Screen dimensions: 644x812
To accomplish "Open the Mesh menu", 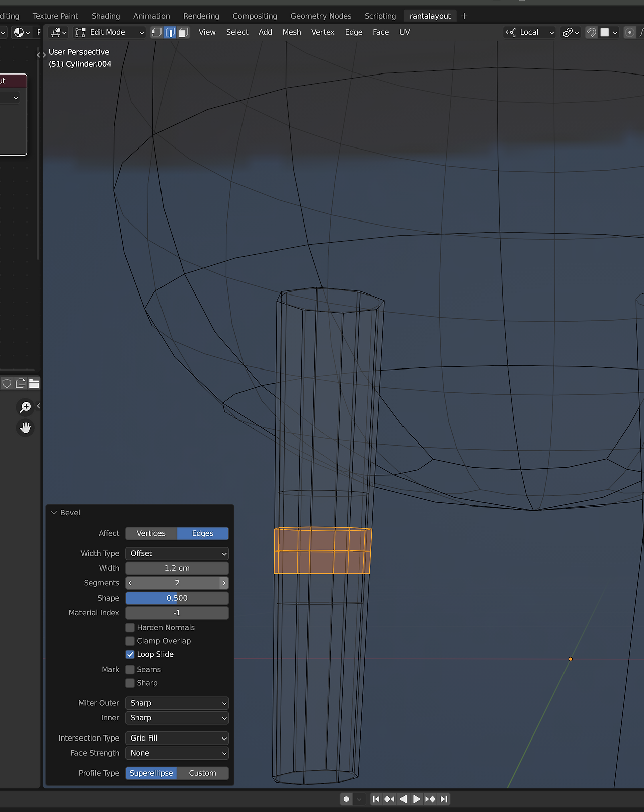I will click(292, 32).
